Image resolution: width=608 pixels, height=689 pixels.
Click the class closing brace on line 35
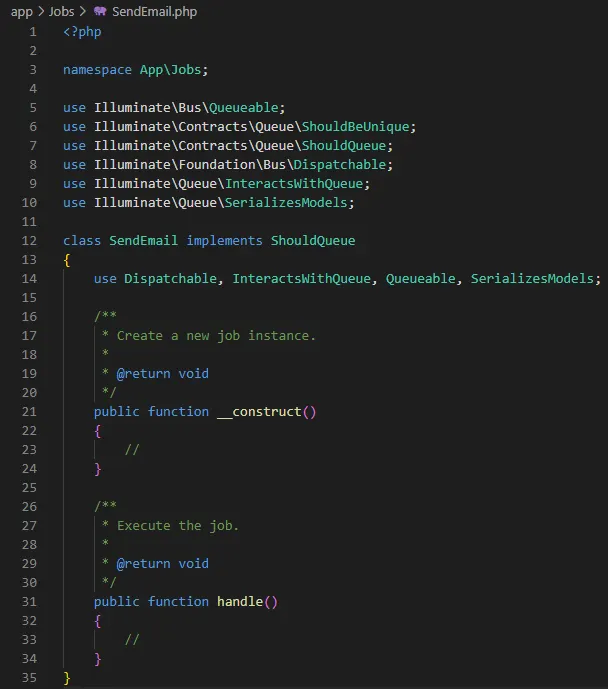click(67, 678)
